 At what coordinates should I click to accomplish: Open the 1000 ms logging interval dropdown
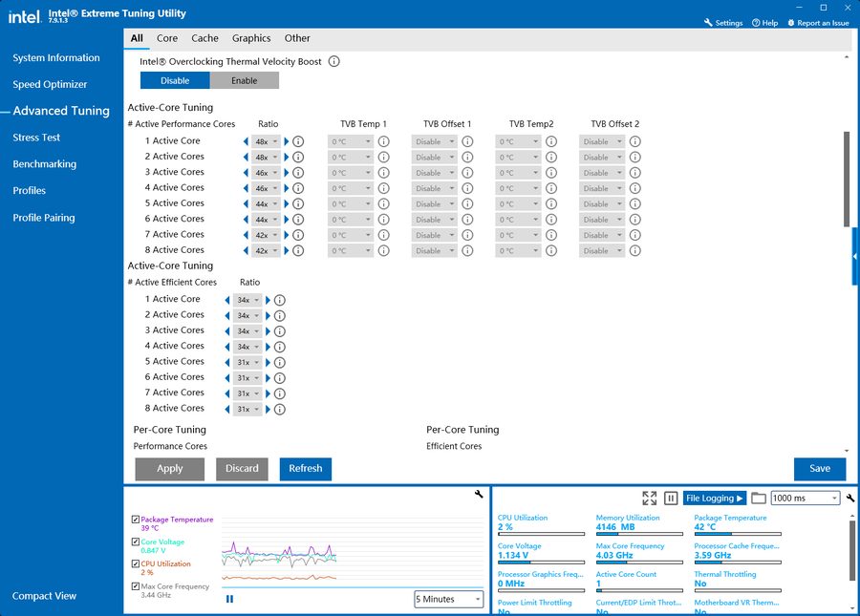click(806, 499)
